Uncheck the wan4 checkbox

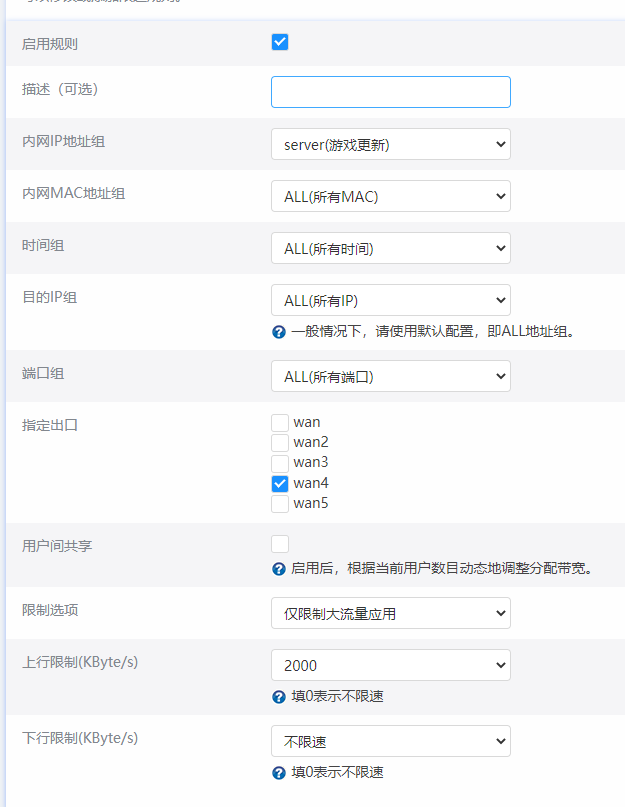[280, 483]
